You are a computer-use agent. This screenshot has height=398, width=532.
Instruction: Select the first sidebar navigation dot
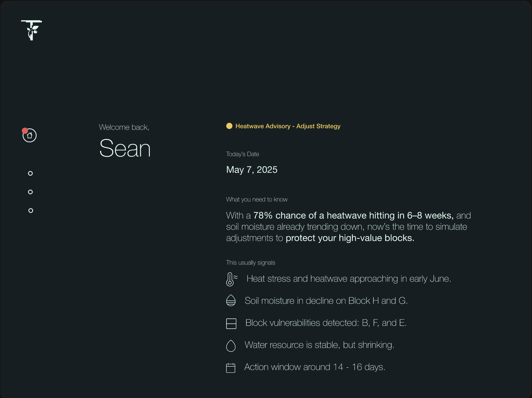(x=30, y=173)
